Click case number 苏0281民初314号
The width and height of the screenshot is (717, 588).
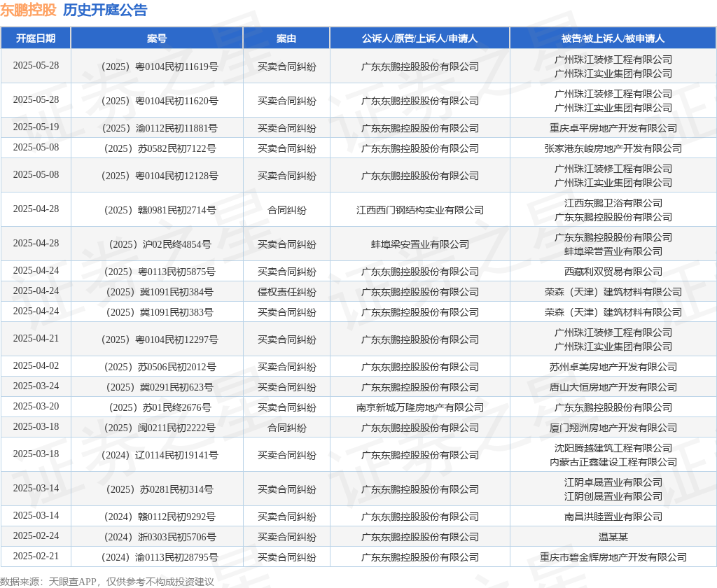[176, 490]
